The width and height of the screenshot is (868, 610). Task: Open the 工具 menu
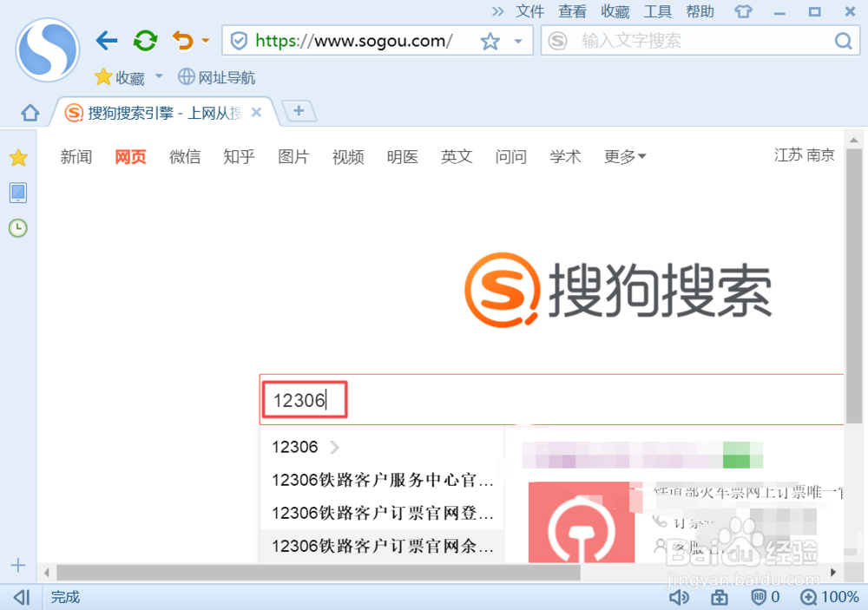pos(658,11)
